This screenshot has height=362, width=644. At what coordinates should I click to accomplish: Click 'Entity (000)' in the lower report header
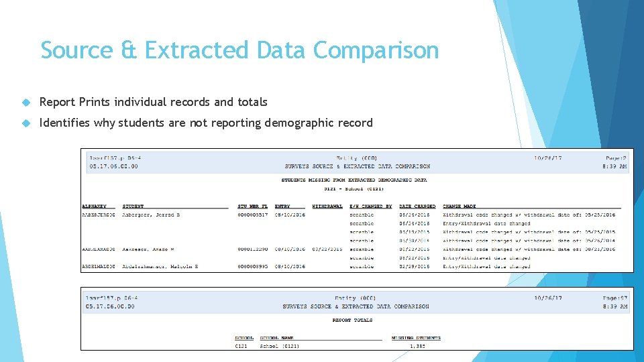pyautogui.click(x=356, y=298)
